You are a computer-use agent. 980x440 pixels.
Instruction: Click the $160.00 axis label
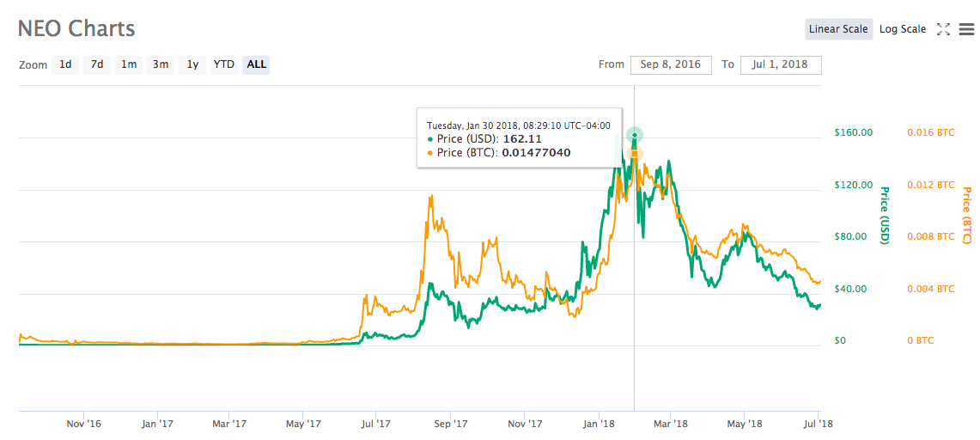pos(853,132)
